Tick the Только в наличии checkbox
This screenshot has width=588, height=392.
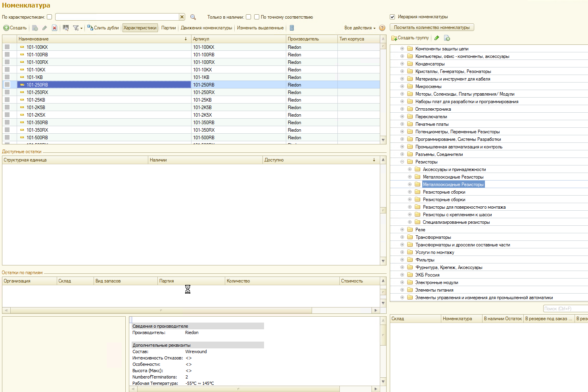[x=248, y=17]
